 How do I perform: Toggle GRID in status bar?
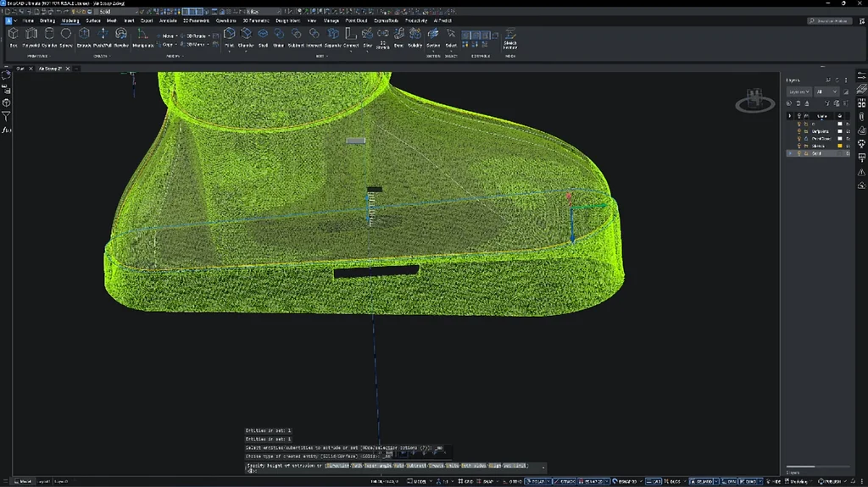pyautogui.click(x=465, y=481)
